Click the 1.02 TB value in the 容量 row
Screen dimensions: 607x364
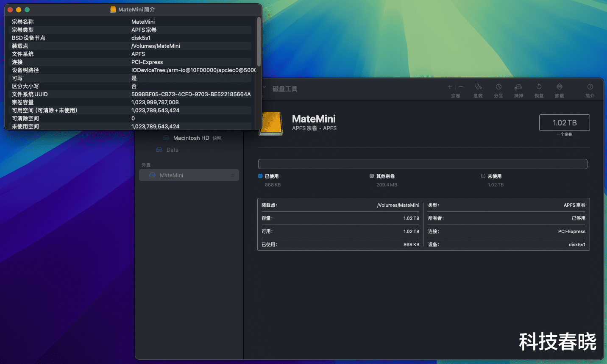click(x=411, y=218)
